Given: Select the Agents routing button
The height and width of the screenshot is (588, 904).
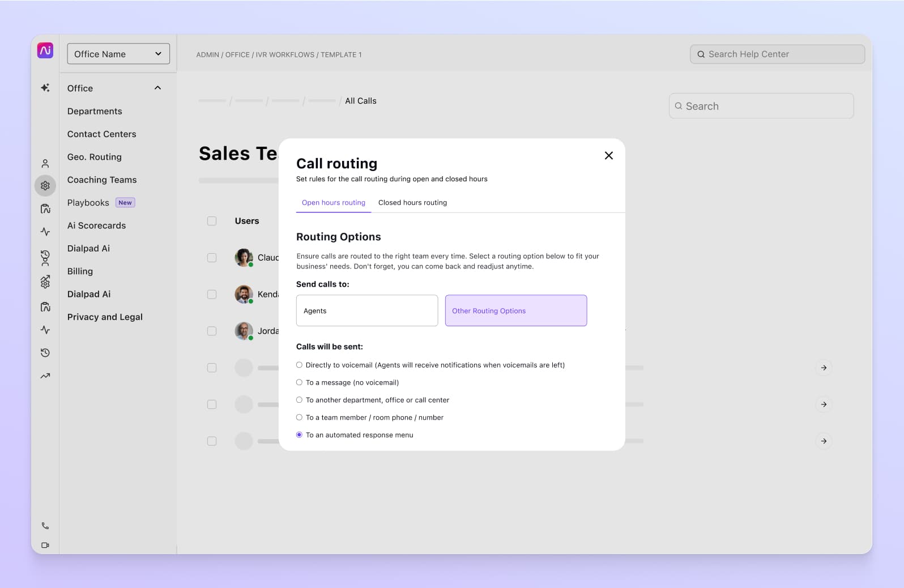Looking at the screenshot, I should [x=366, y=310].
